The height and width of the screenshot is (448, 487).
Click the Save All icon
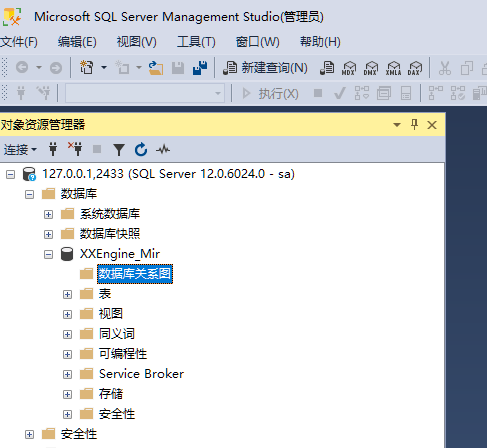pyautogui.click(x=200, y=68)
